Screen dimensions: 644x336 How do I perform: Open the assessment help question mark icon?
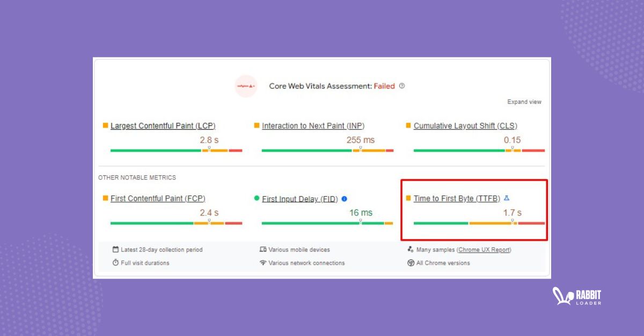(x=401, y=86)
